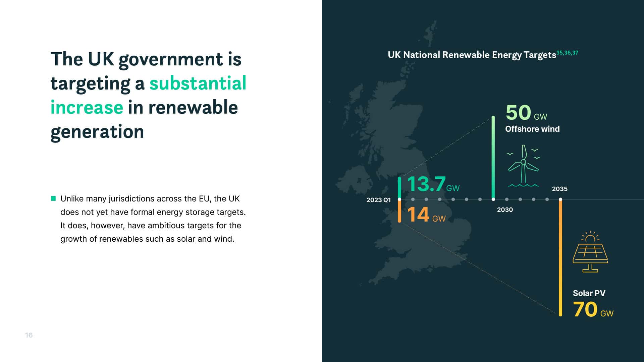Click the green square bullet marker

(53, 198)
